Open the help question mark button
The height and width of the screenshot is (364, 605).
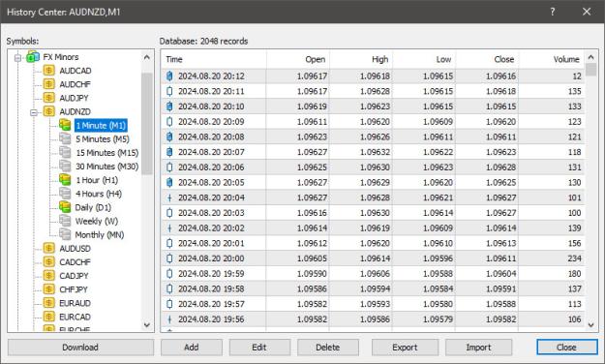tap(552, 12)
